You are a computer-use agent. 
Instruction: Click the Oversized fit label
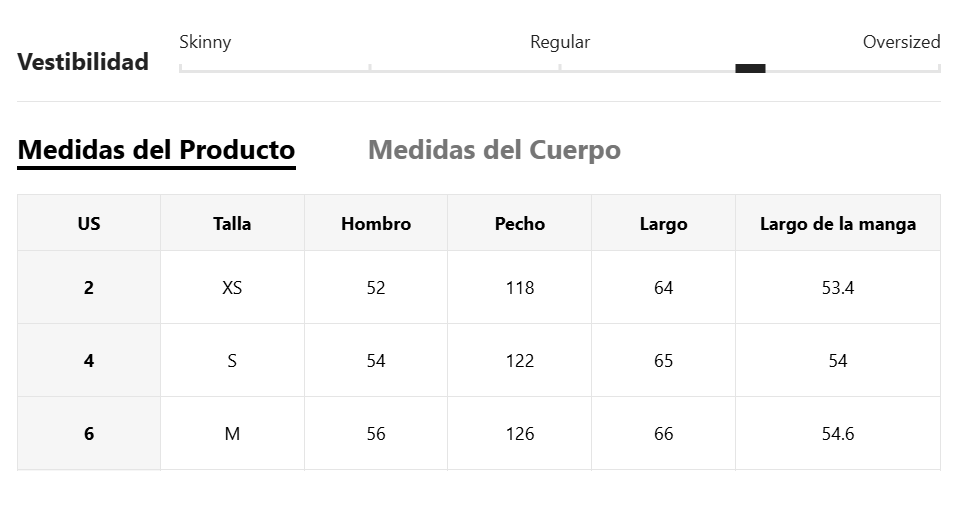coord(901,42)
